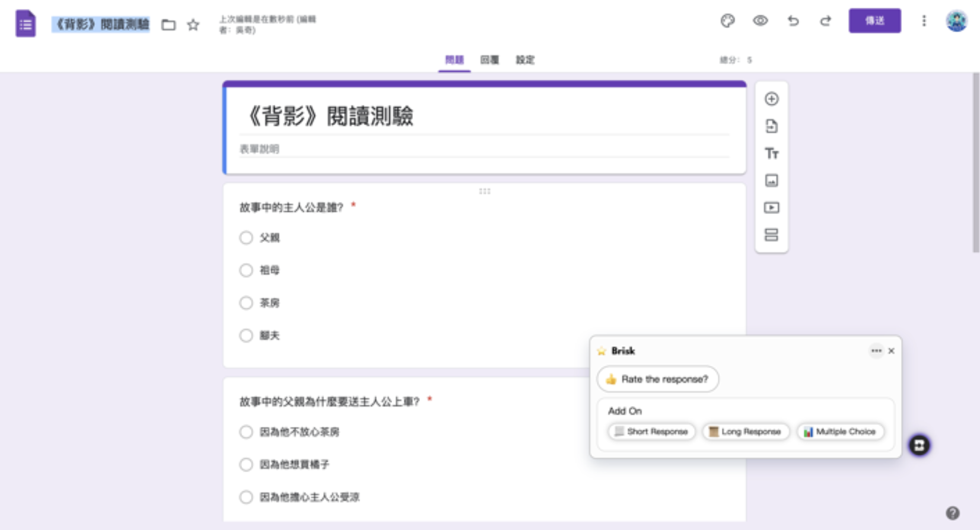Select 因為他擔心主人公受涼 radio option

click(246, 497)
